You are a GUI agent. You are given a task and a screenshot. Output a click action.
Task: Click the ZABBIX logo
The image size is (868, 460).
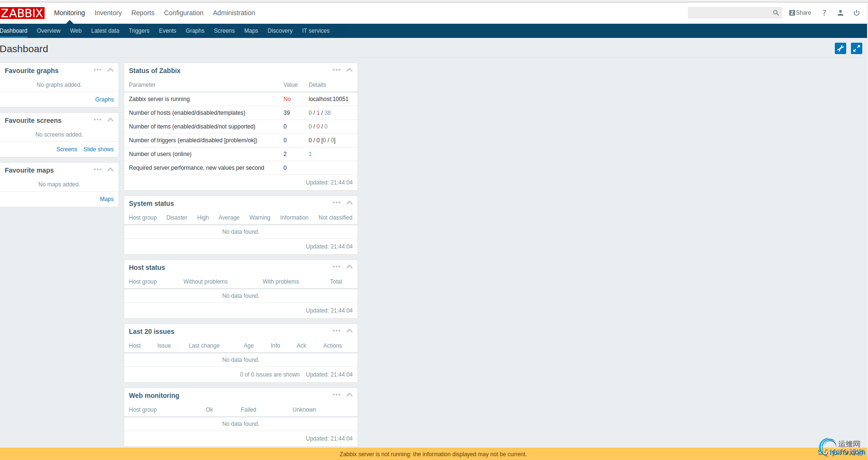coord(22,13)
